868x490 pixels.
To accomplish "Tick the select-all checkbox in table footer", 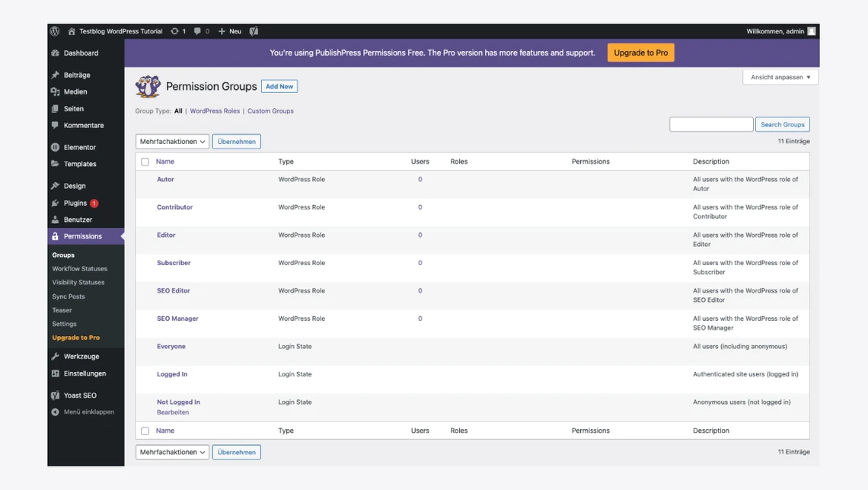I will 145,431.
